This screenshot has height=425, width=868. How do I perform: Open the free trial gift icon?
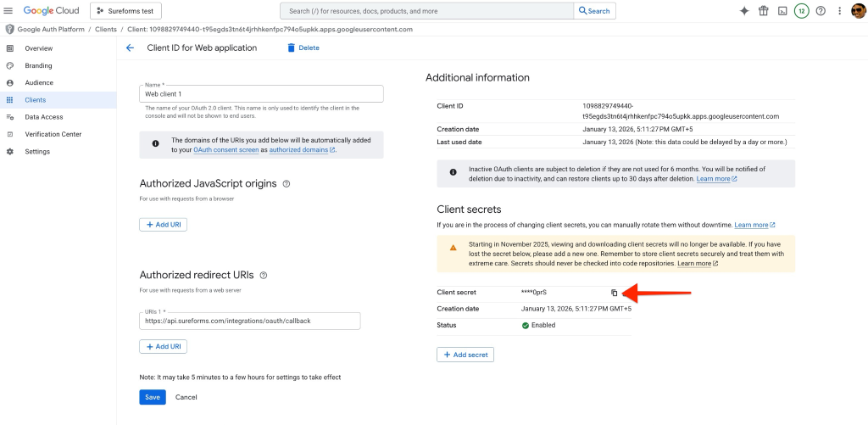763,11
